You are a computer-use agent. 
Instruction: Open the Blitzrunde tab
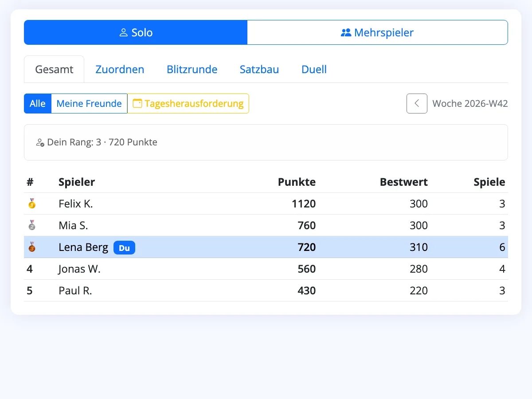192,69
